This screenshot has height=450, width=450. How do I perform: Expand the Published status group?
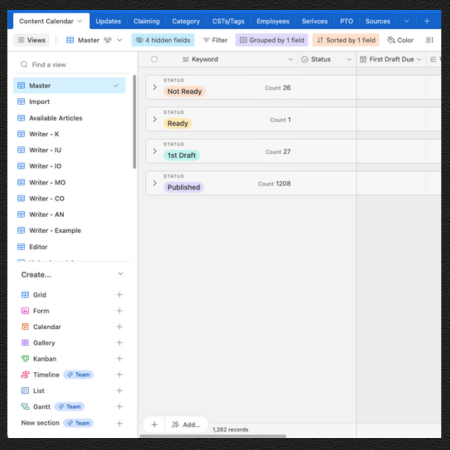point(154,183)
